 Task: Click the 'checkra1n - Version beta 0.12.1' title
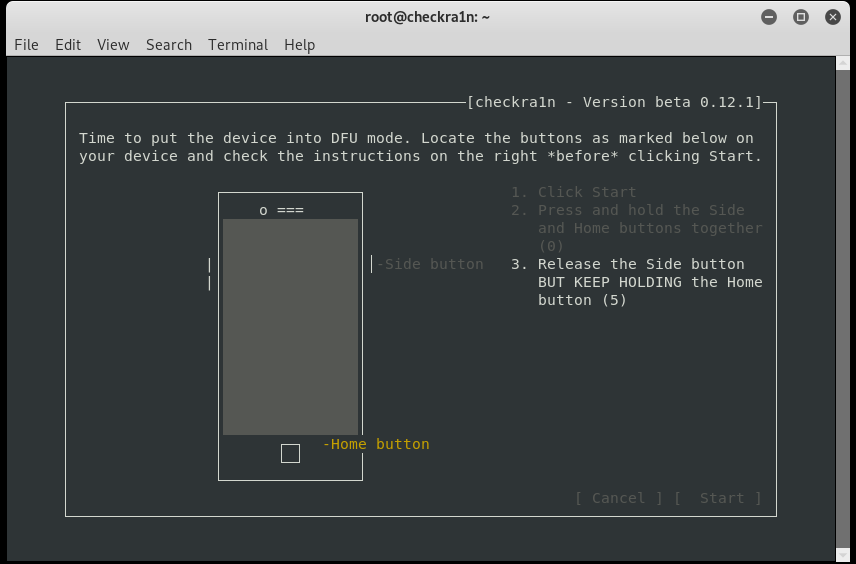point(614,102)
